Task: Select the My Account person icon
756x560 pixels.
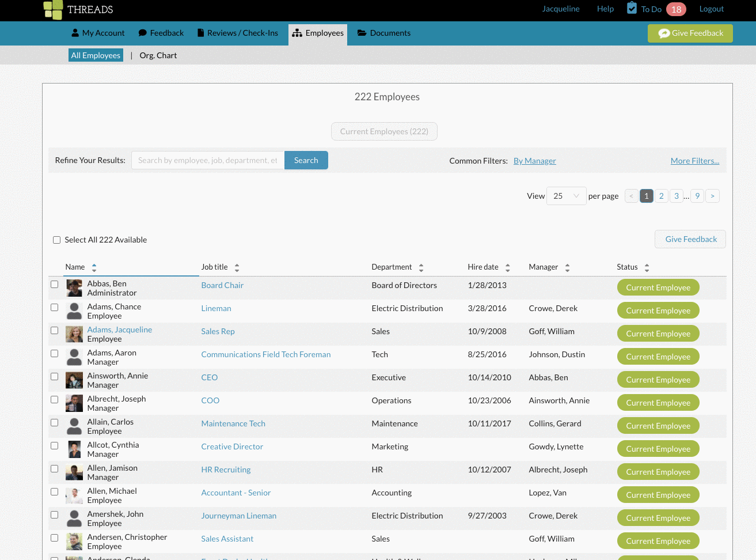Action: click(74, 33)
